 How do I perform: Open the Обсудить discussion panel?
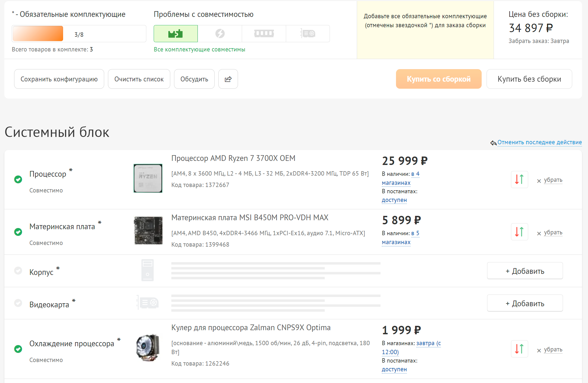[194, 79]
